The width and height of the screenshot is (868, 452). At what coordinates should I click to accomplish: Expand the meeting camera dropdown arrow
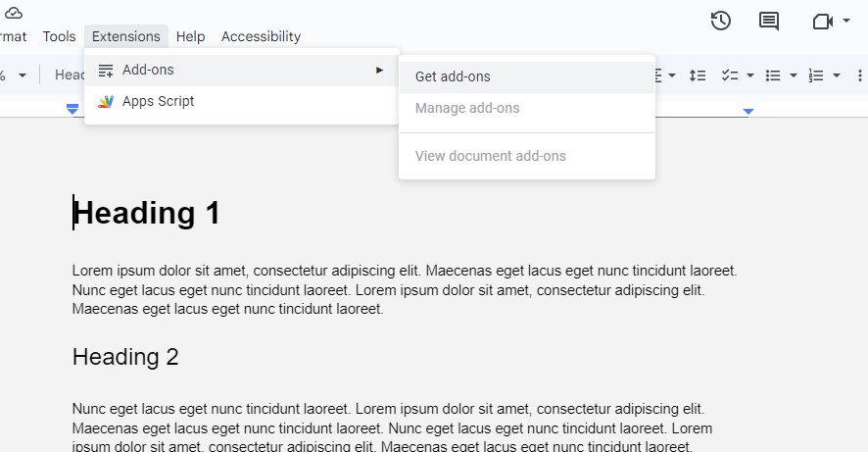(845, 21)
